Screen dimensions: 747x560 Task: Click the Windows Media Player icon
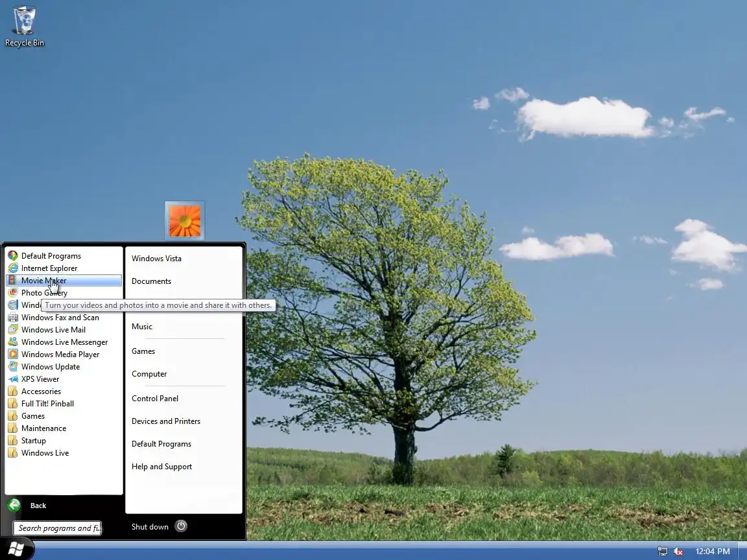(13, 355)
